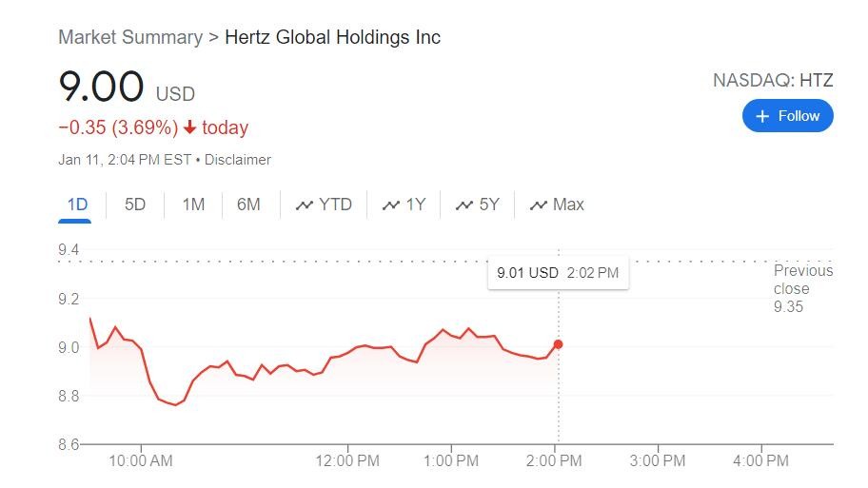Click the 5Y trend line icon
This screenshot has height=488, width=868.
pyautogui.click(x=464, y=205)
